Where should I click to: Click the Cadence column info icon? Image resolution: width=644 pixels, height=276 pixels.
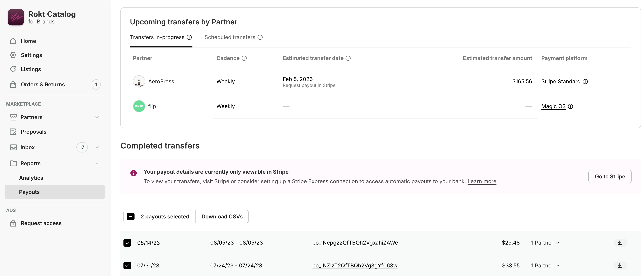244,58
